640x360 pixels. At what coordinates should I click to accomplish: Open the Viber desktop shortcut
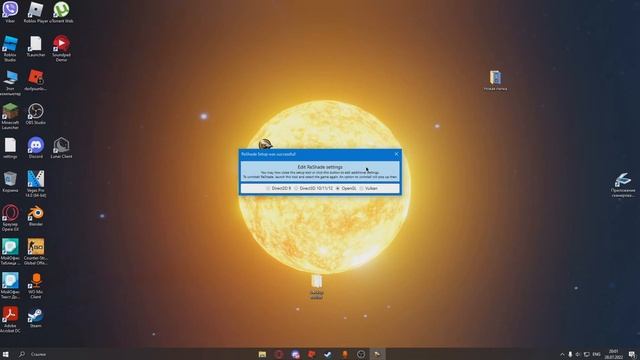pos(10,12)
